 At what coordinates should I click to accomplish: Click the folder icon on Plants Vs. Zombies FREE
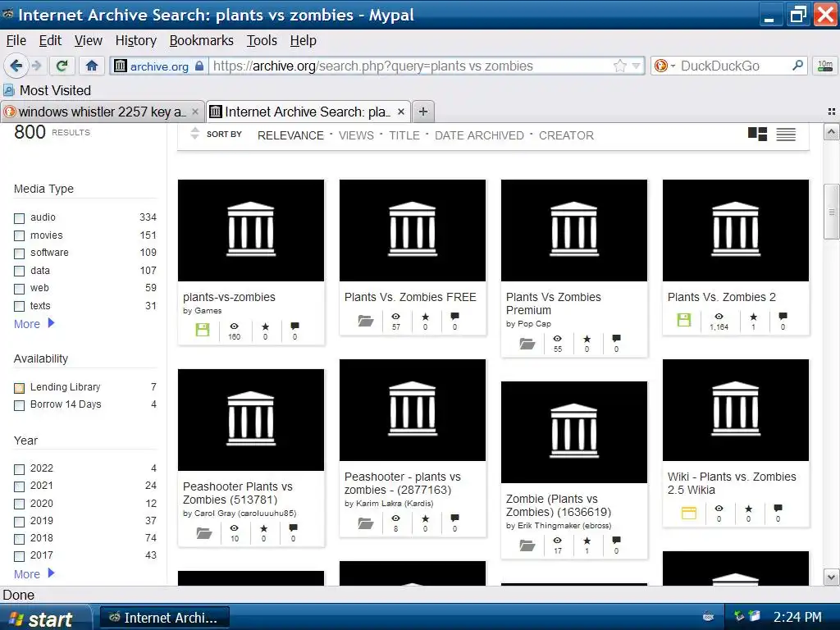(366, 321)
